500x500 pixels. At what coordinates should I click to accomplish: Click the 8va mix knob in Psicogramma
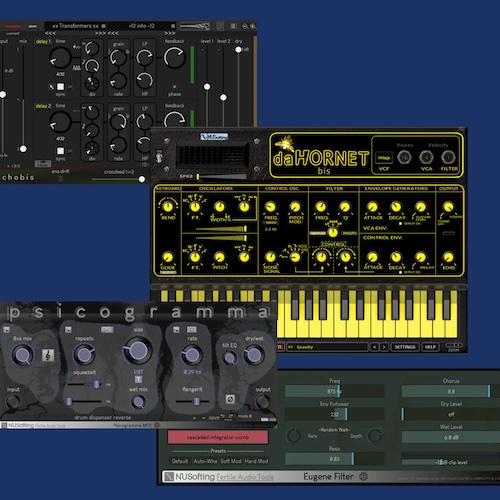23,355
